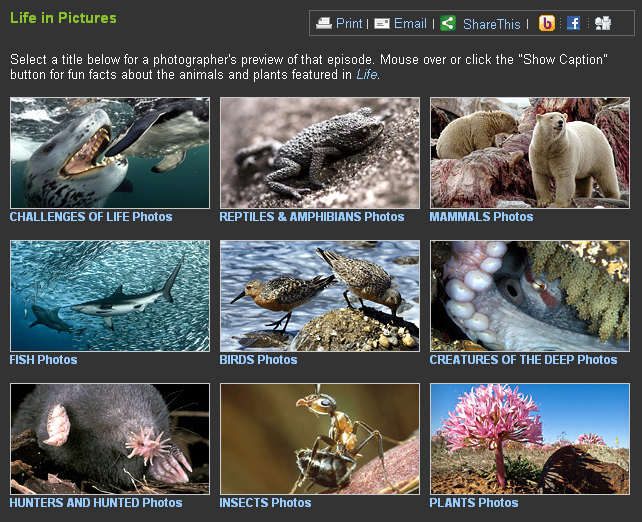Click the octopus tentacle thumbnail
The height and width of the screenshot is (522, 642).
[x=530, y=296]
